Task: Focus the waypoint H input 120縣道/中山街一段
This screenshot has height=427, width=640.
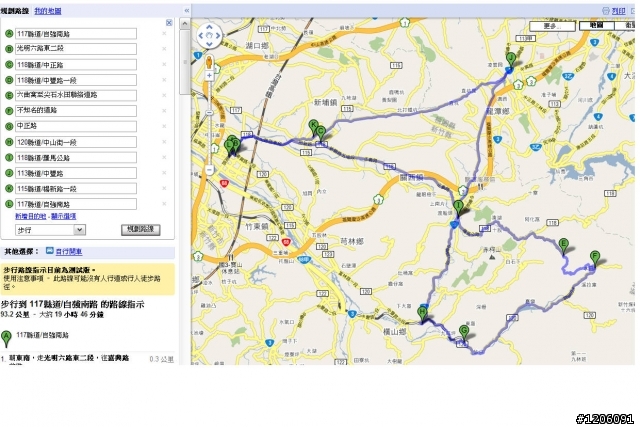Action: click(x=76, y=142)
